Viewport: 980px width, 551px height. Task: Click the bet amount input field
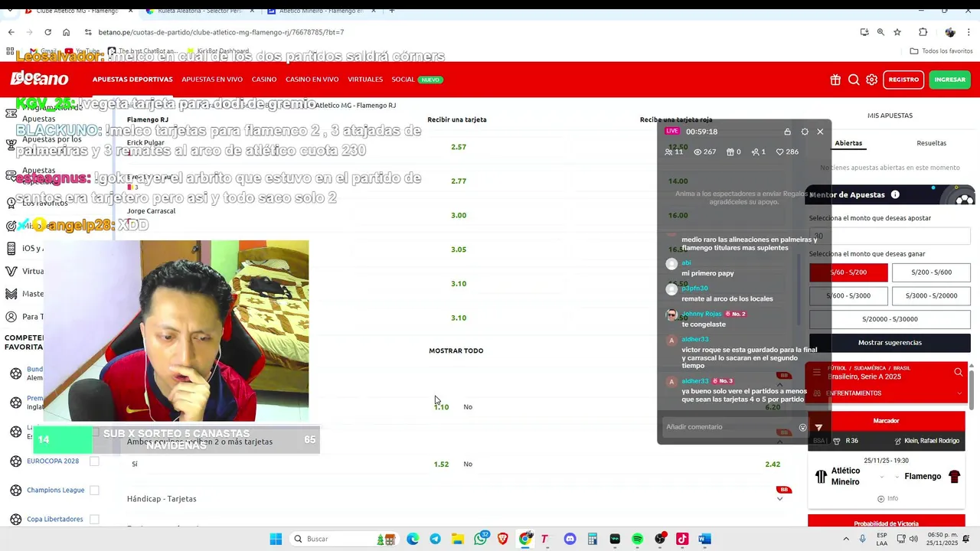pyautogui.click(x=890, y=236)
